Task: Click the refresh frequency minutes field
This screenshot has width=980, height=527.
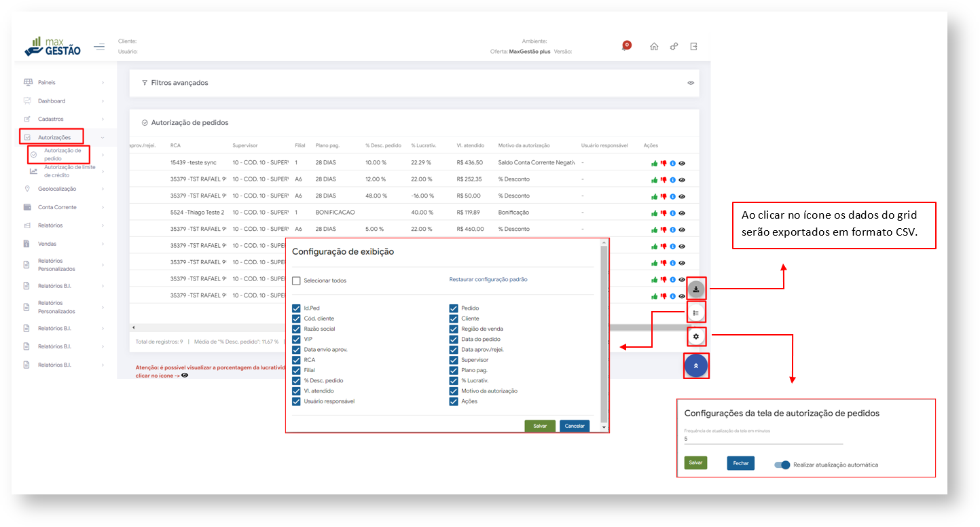Action: 763,439
